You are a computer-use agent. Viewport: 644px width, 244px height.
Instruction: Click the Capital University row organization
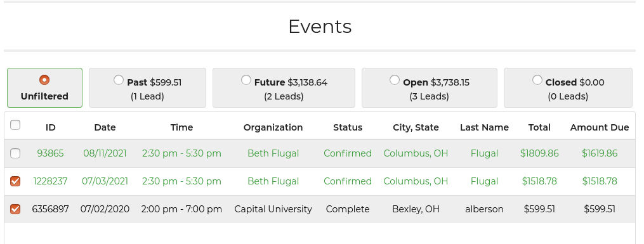pyautogui.click(x=273, y=209)
